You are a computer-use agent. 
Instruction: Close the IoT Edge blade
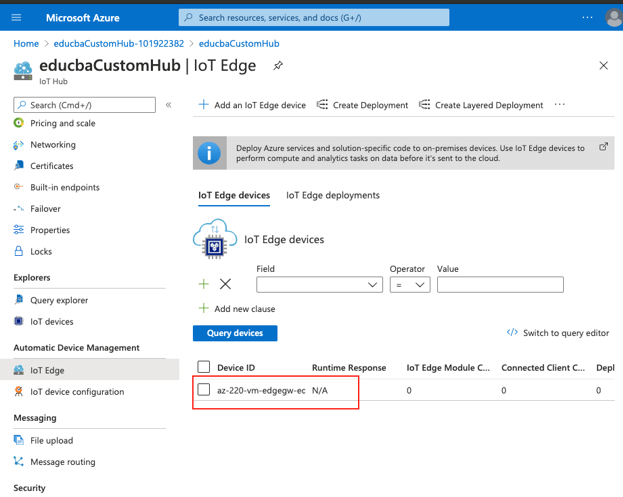pyautogui.click(x=603, y=66)
